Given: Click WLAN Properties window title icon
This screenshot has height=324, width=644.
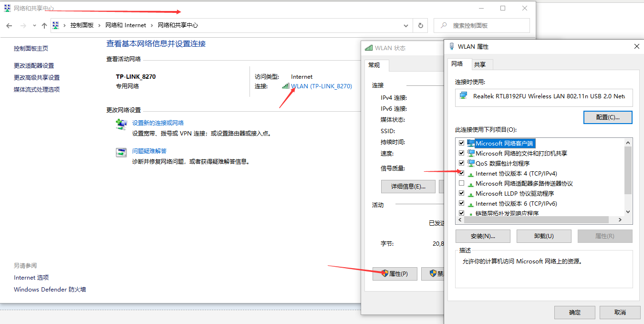Looking at the screenshot, I should (x=451, y=46).
